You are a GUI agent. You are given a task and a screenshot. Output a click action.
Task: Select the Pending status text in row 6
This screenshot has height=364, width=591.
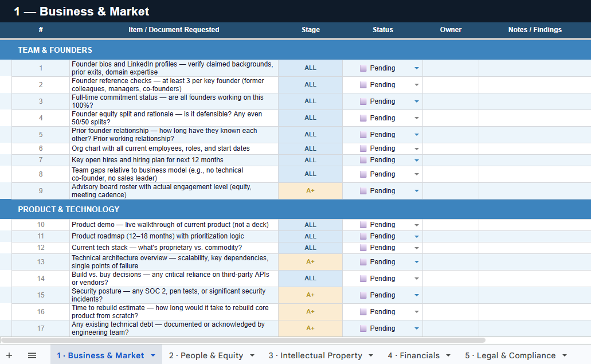[382, 148]
